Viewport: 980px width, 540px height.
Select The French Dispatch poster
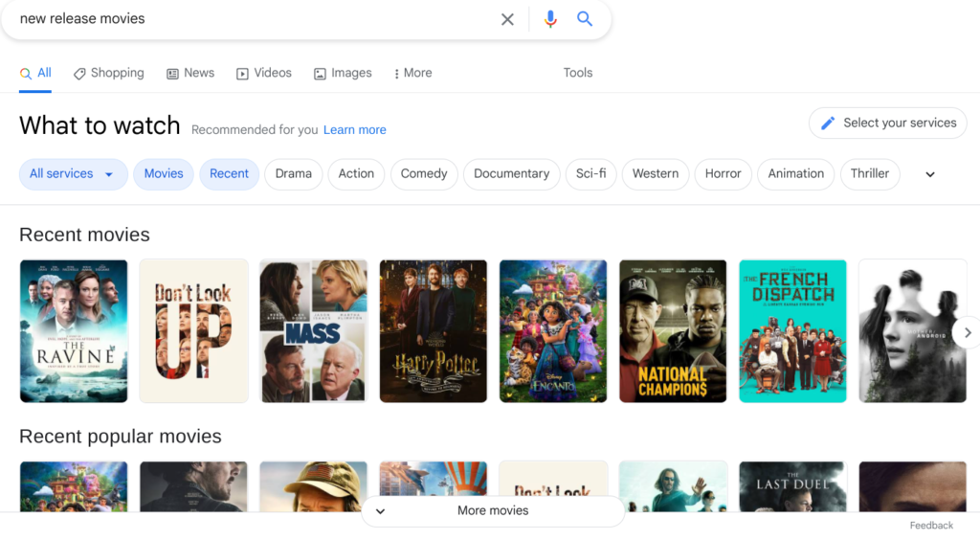[x=792, y=330]
